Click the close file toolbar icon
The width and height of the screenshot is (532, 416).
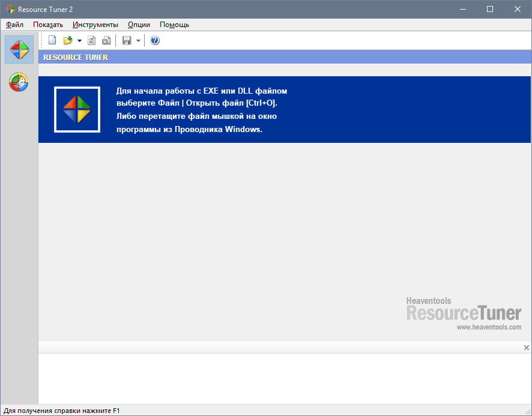click(106, 41)
